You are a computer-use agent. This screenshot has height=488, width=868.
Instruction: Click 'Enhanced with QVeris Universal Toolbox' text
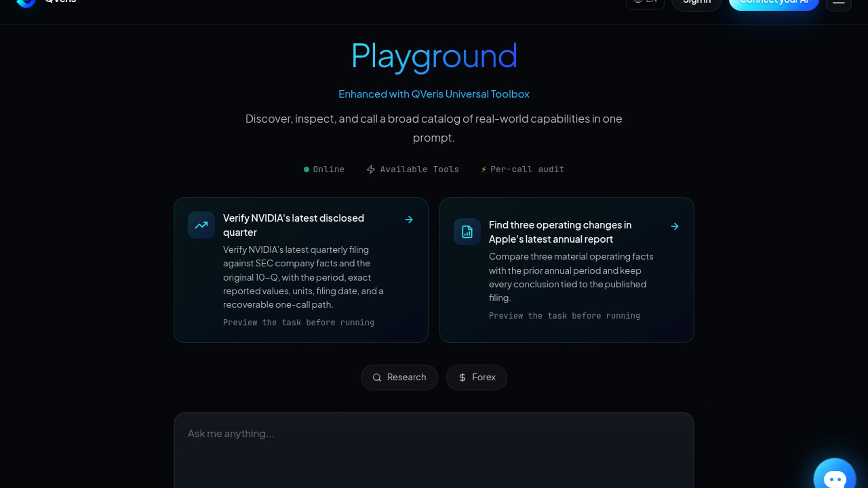tap(434, 94)
